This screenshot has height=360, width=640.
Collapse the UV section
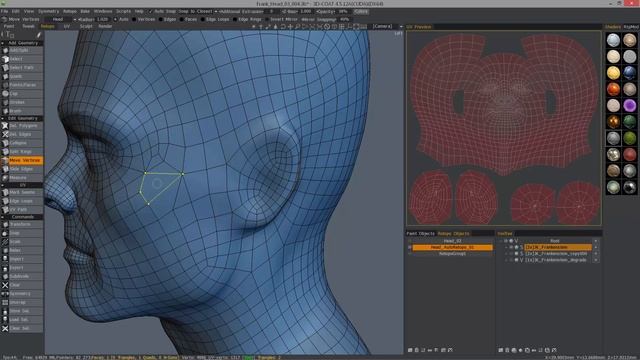[2, 185]
